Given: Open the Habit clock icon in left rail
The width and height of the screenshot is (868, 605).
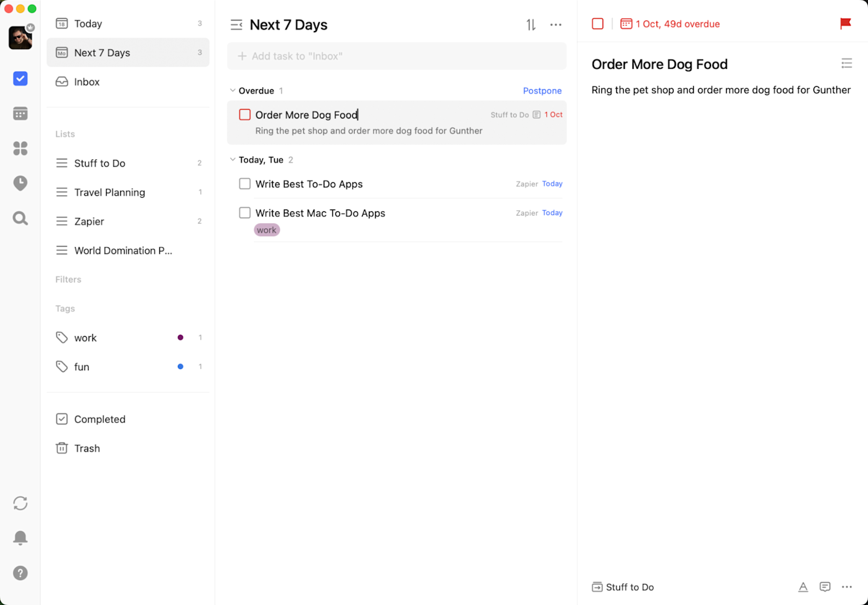Looking at the screenshot, I should (20, 183).
